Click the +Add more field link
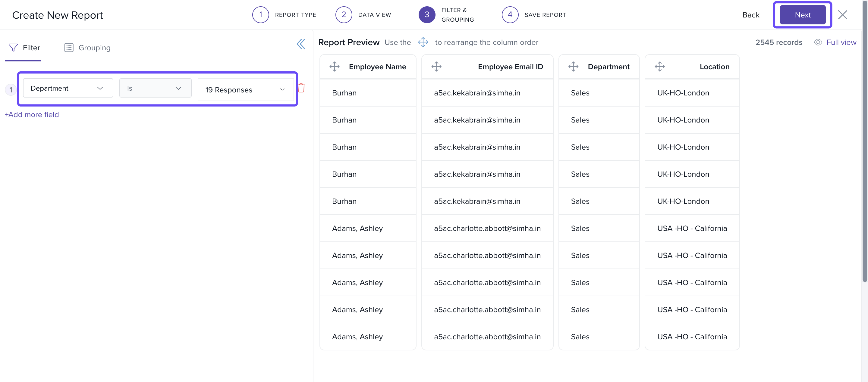Viewport: 868px width, 382px height. click(x=32, y=115)
